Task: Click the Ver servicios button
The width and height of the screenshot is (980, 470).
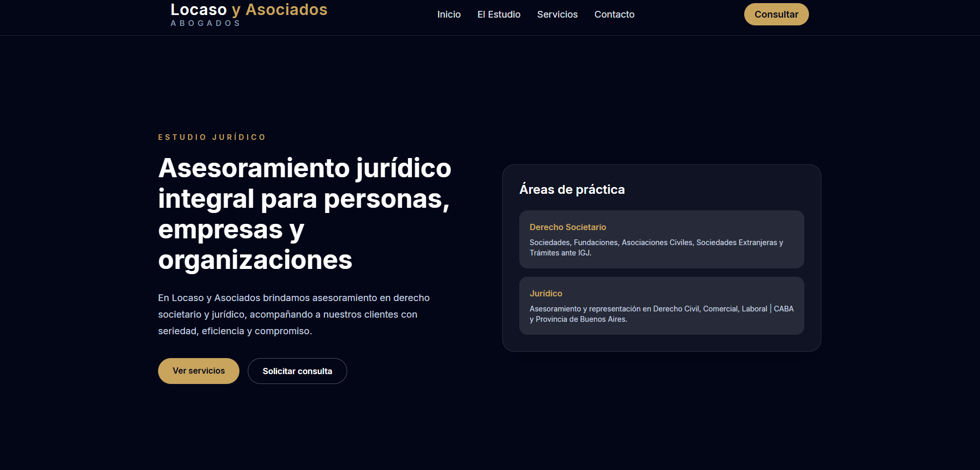Action: (198, 371)
